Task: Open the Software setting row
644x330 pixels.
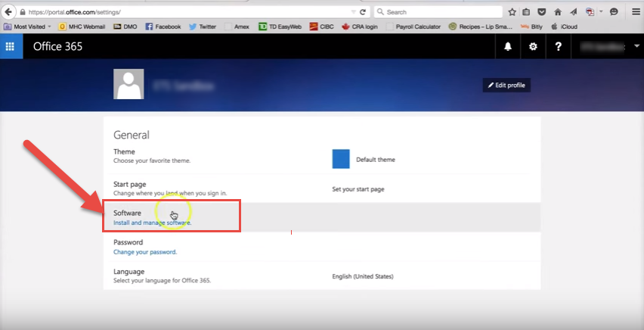Action: (322, 216)
